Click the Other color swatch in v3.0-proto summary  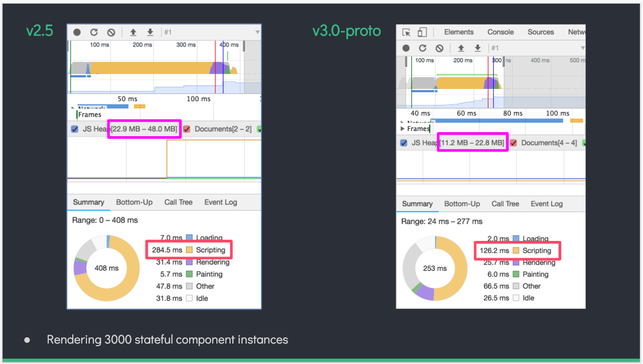(x=516, y=286)
